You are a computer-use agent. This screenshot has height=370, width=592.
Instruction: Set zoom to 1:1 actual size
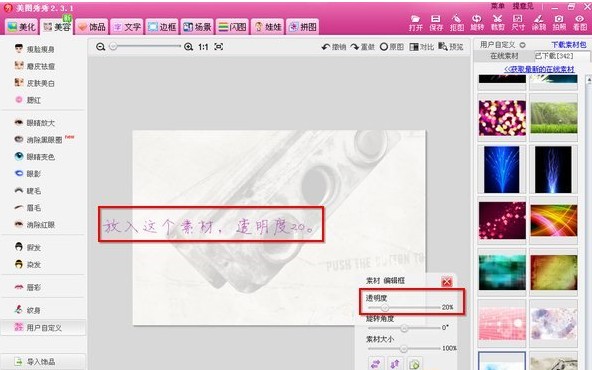203,47
